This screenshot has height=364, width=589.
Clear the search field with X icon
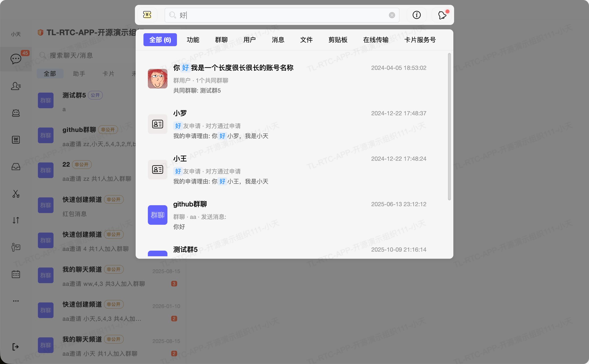[x=392, y=15]
